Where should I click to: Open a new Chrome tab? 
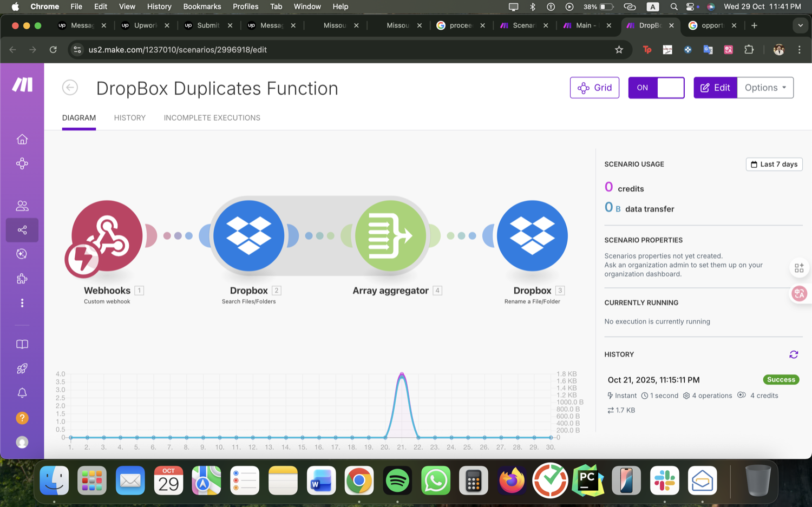(754, 25)
